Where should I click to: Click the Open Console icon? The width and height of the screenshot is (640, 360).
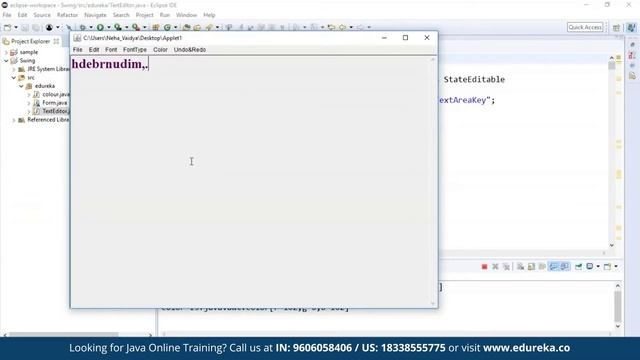607,267
